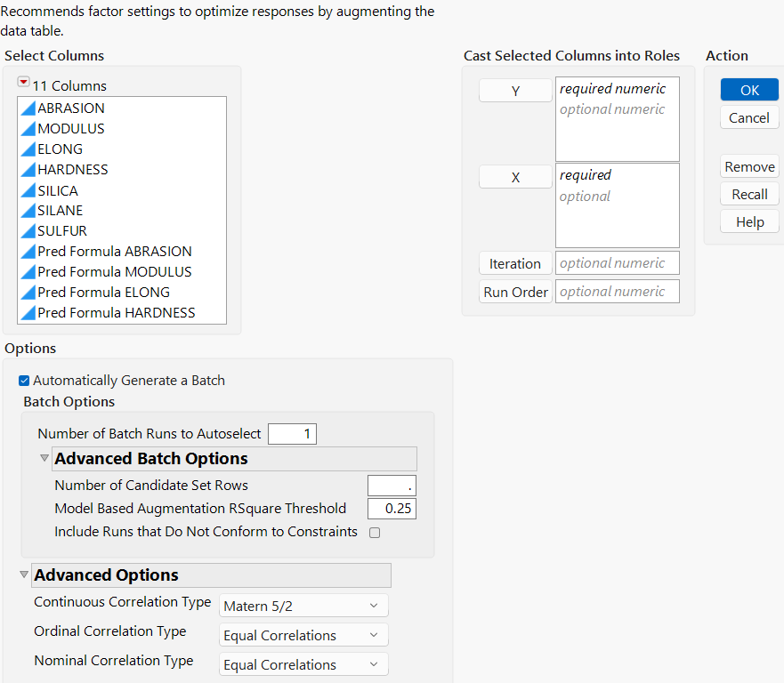Collapse the Advanced Batch Options section
This screenshot has height=683, width=784.
coord(44,458)
